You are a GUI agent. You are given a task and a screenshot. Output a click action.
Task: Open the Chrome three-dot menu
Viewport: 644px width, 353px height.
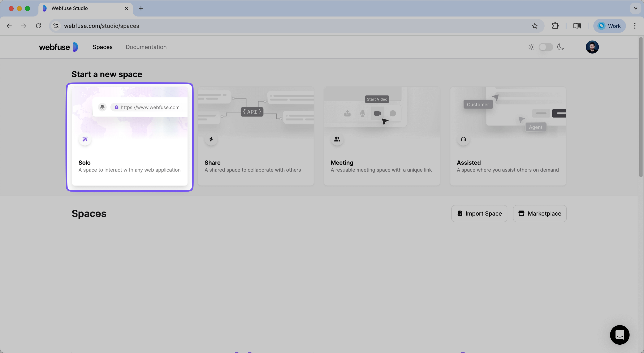coord(635,26)
